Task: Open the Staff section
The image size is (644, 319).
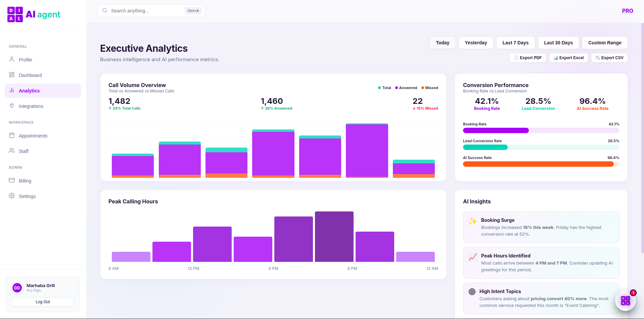Action: point(43,151)
